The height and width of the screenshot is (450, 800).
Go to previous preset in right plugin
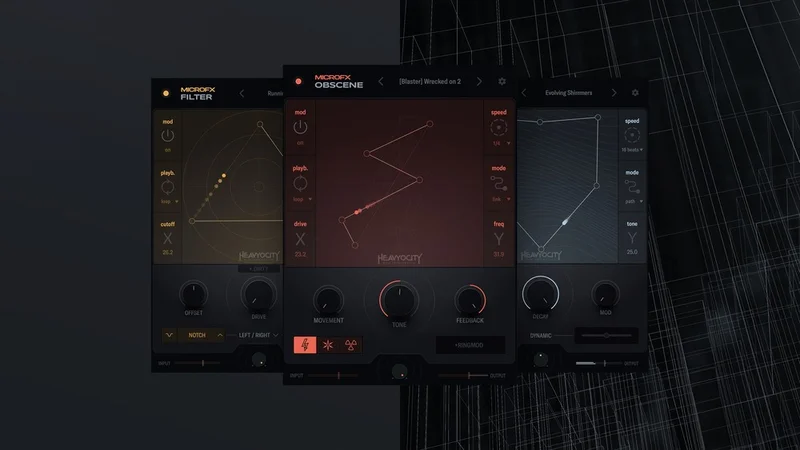[x=523, y=93]
